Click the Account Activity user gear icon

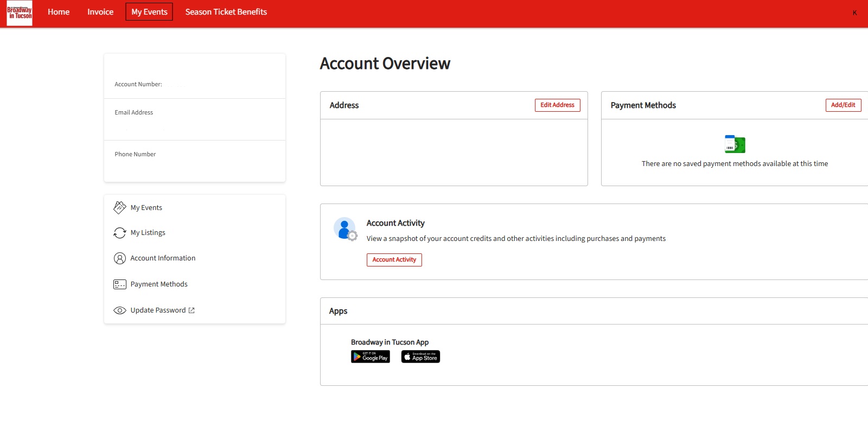(x=345, y=229)
